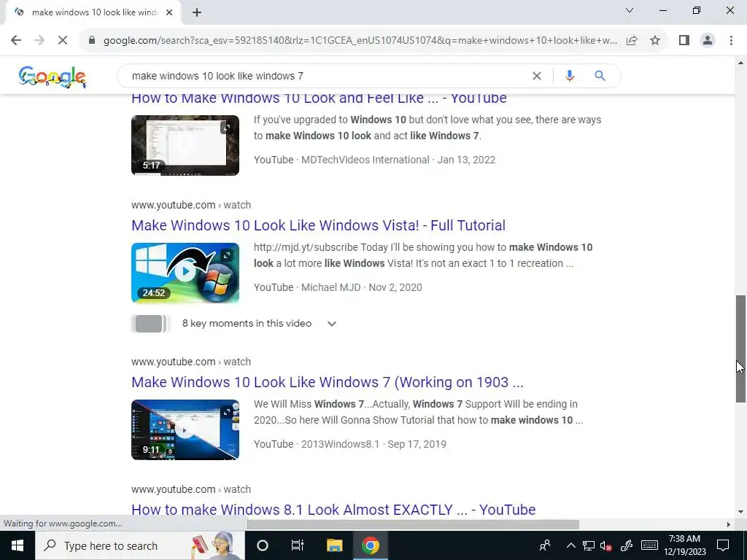Search by voice microphone icon

coord(569,76)
